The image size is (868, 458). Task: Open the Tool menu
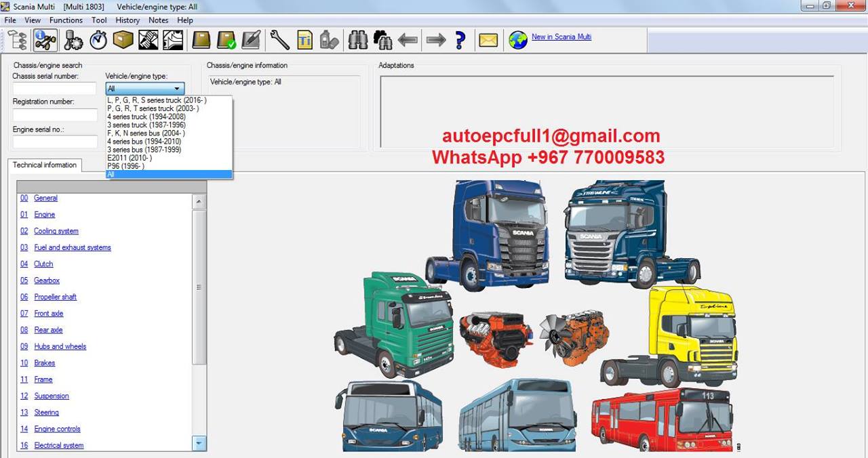point(99,20)
